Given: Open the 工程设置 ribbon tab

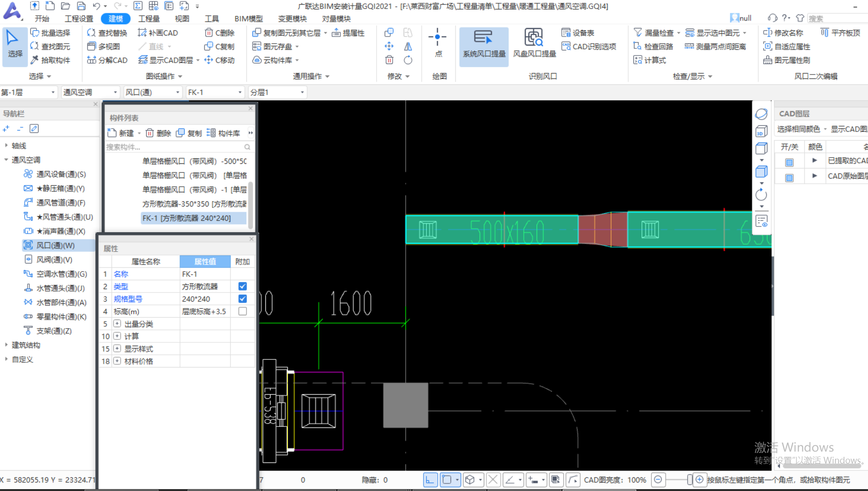Looking at the screenshot, I should 79,19.
